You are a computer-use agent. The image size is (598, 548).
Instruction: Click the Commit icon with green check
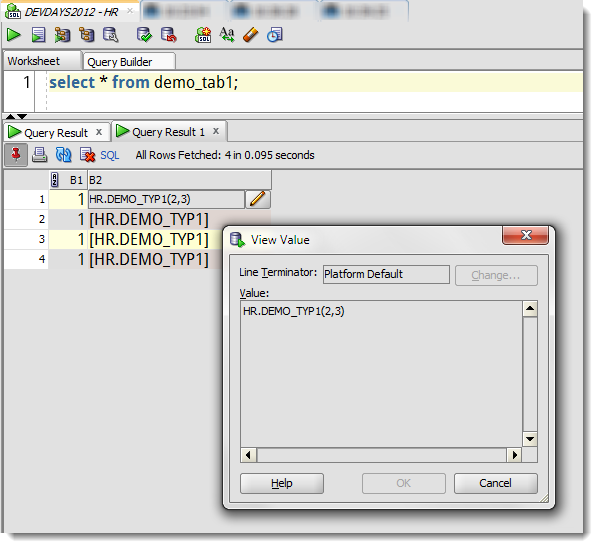tap(145, 35)
